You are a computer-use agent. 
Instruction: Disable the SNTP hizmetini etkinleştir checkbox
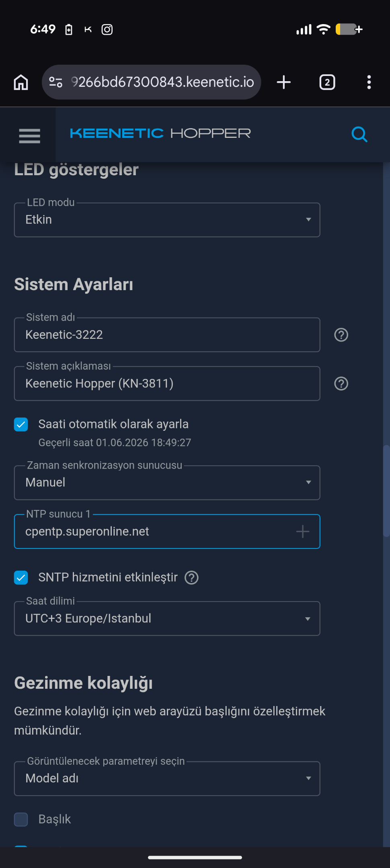(21, 578)
